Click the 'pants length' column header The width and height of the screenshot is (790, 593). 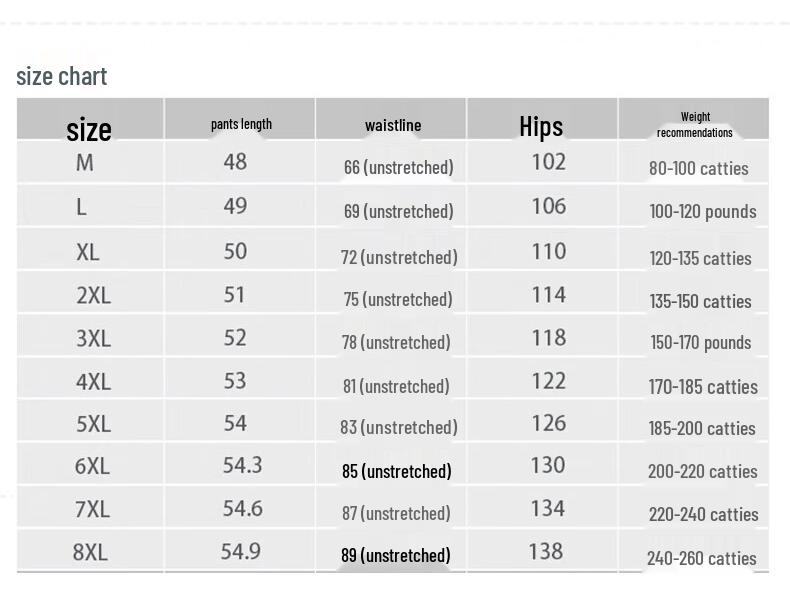click(241, 124)
